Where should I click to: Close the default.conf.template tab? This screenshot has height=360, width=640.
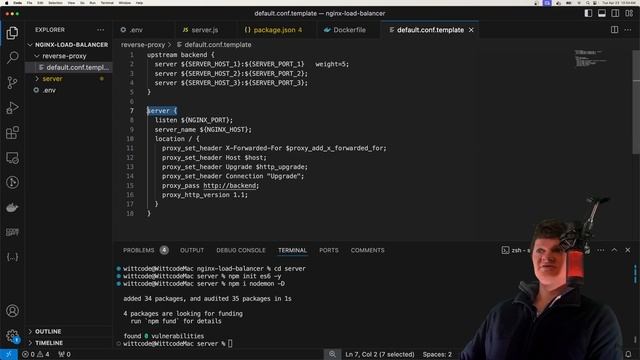click(x=471, y=30)
